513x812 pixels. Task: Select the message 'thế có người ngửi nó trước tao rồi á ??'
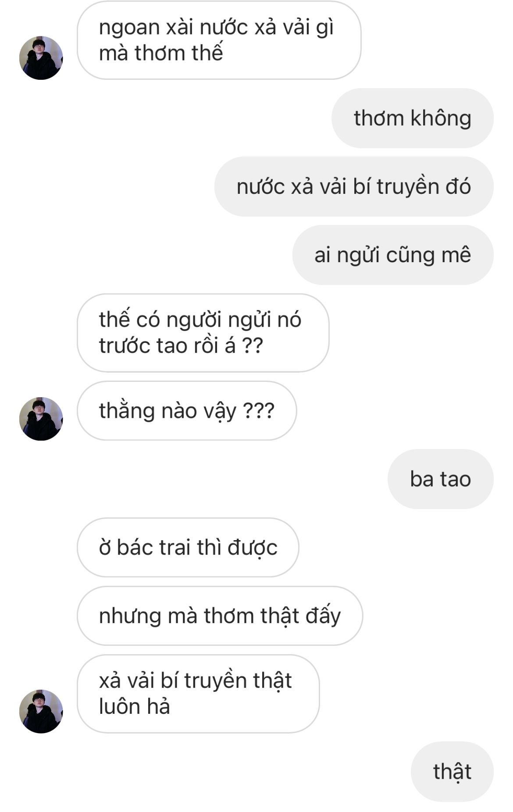(x=203, y=333)
